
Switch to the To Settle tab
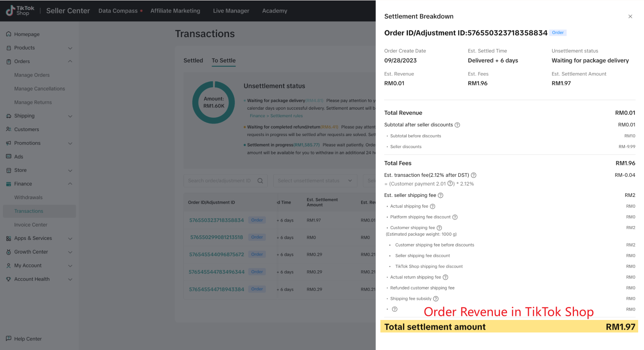click(x=224, y=60)
